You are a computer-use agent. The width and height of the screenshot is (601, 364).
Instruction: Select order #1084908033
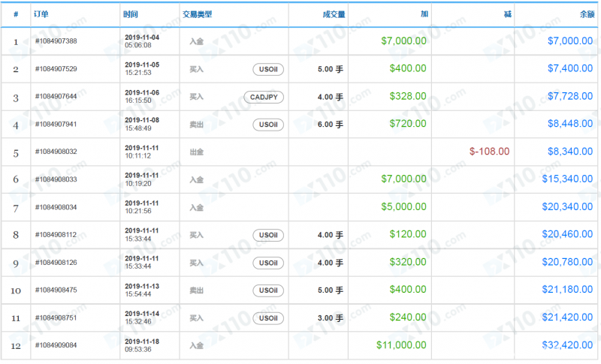coord(56,179)
